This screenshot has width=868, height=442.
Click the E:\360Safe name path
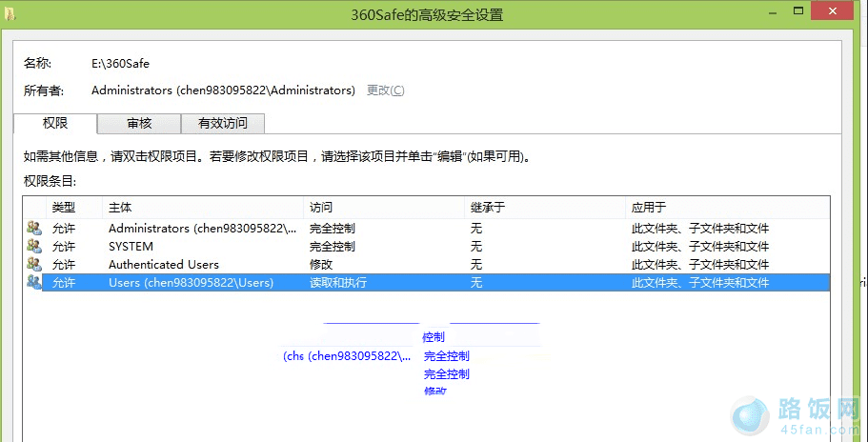121,64
